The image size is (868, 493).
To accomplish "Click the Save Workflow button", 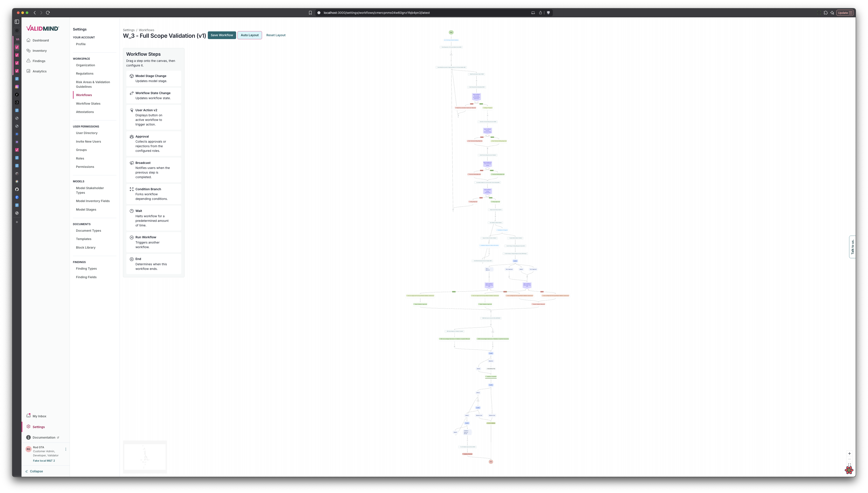I will (x=222, y=35).
